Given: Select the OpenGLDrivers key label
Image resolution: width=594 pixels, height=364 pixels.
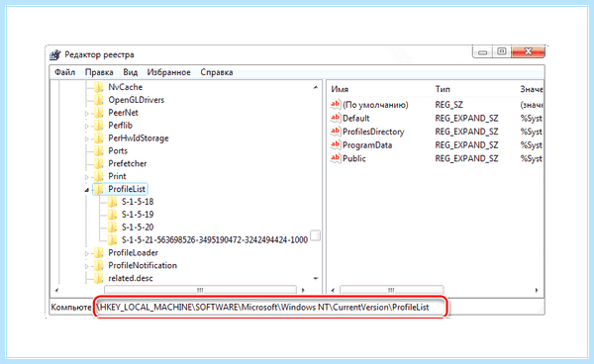Looking at the screenshot, I should click(137, 100).
